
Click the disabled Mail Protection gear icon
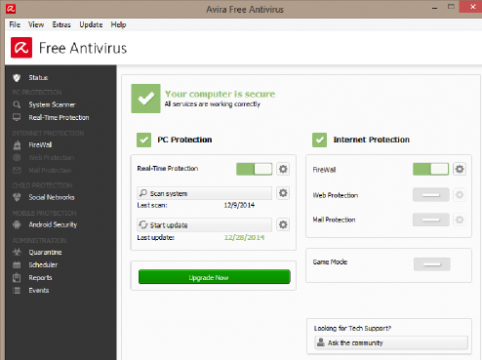(460, 220)
